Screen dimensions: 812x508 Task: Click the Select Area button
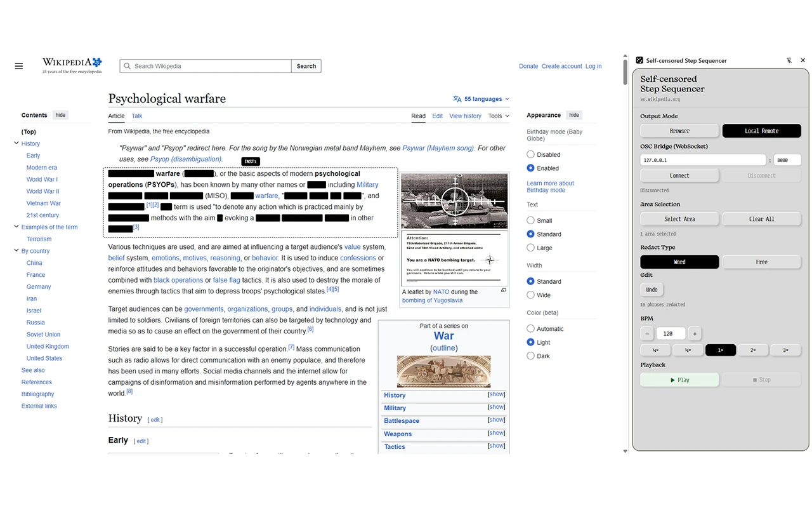(x=679, y=219)
